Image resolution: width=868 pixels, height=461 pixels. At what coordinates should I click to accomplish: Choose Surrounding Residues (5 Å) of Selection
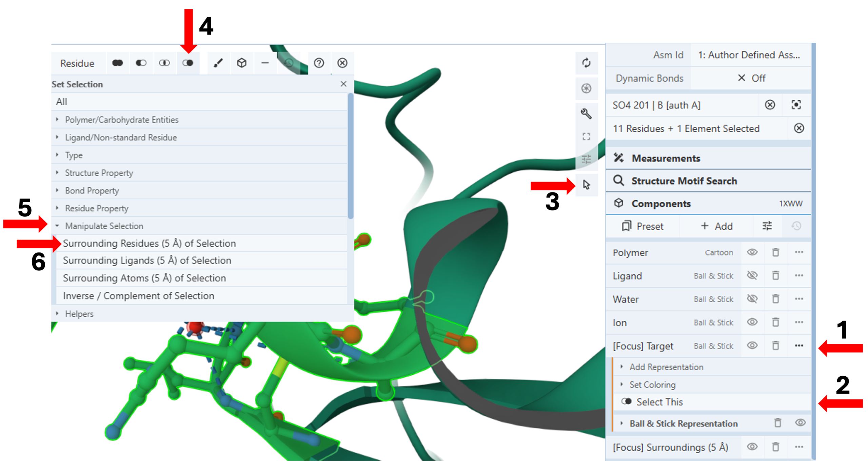pyautogui.click(x=149, y=243)
